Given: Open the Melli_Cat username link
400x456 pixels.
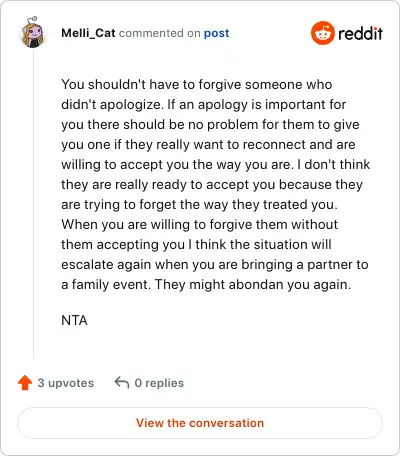Looking at the screenshot, I should [x=88, y=33].
